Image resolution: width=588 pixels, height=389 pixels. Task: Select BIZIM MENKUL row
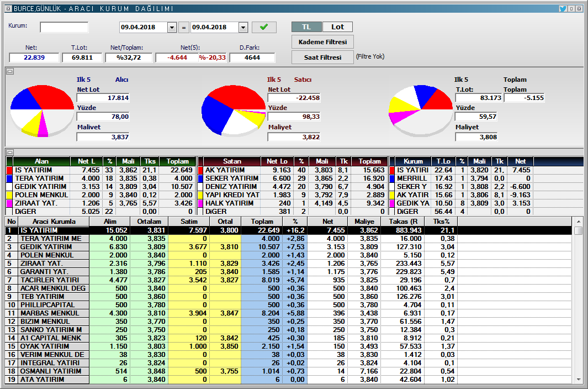[289, 321]
